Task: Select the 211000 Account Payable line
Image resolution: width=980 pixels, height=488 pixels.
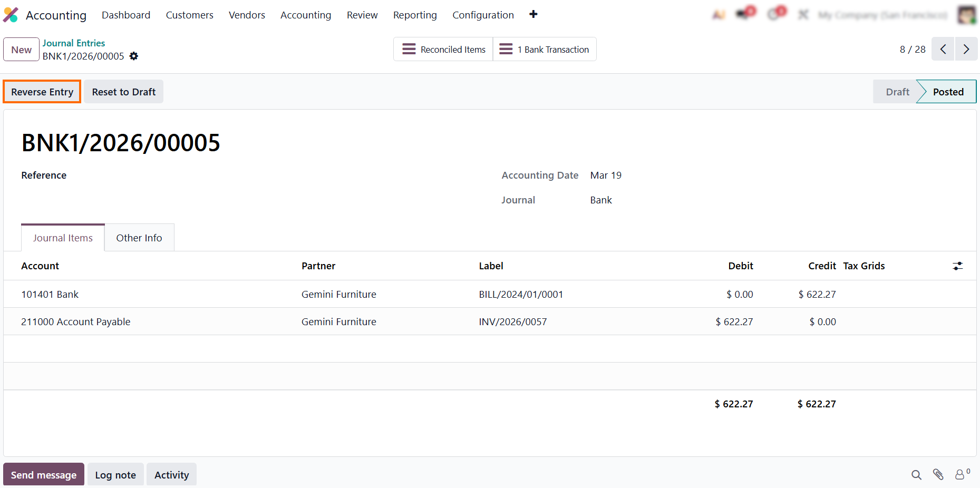Action: tap(75, 321)
